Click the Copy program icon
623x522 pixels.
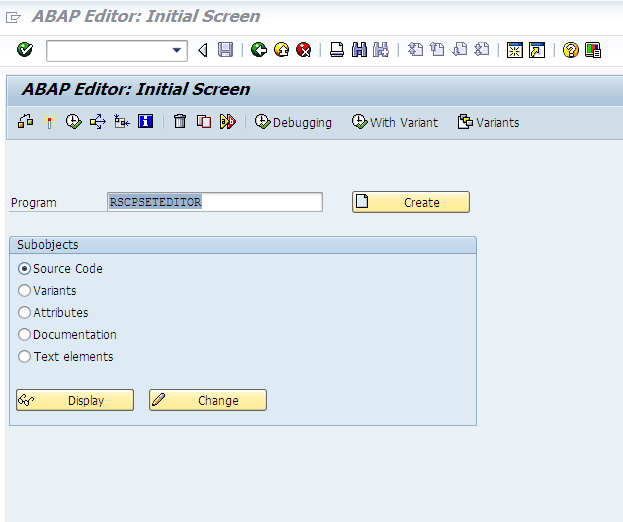coord(204,121)
